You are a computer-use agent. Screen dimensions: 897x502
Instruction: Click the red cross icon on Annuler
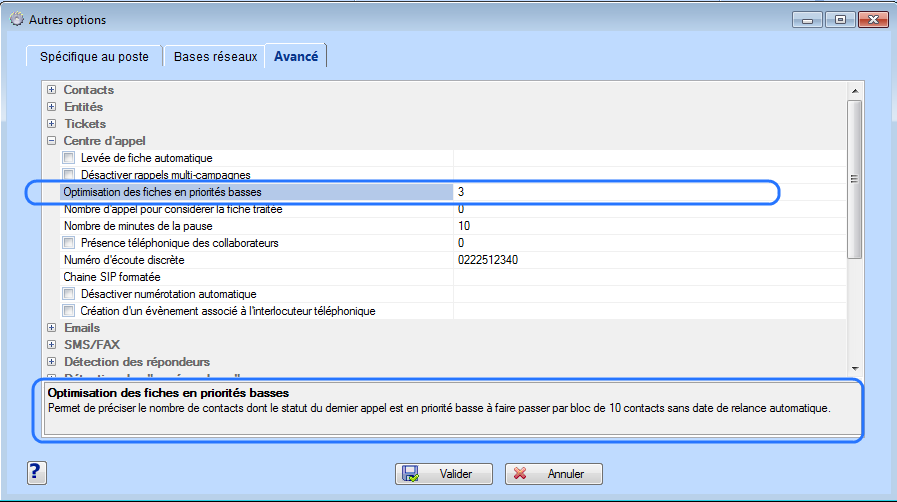[520, 473]
